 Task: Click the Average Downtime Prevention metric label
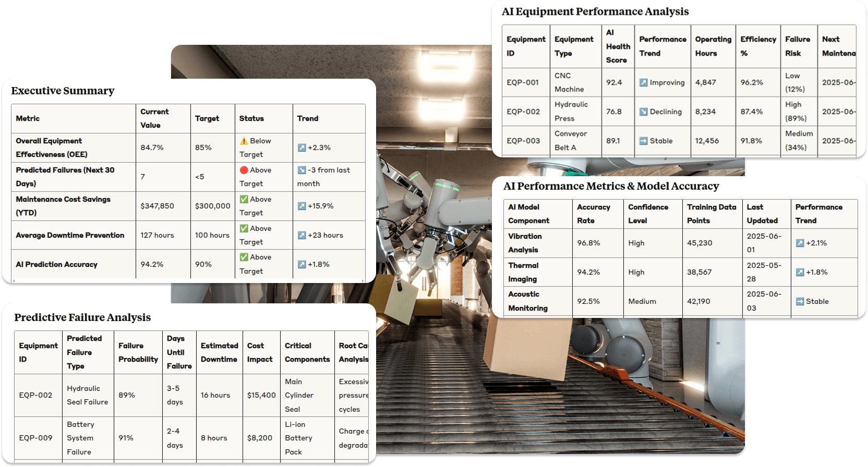(x=70, y=235)
